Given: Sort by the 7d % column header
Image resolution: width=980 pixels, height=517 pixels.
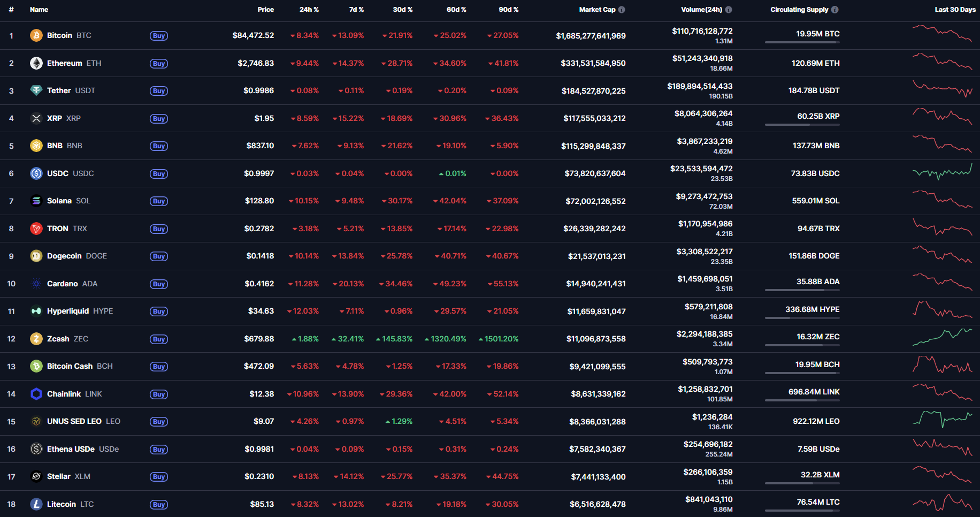Looking at the screenshot, I should [x=356, y=10].
